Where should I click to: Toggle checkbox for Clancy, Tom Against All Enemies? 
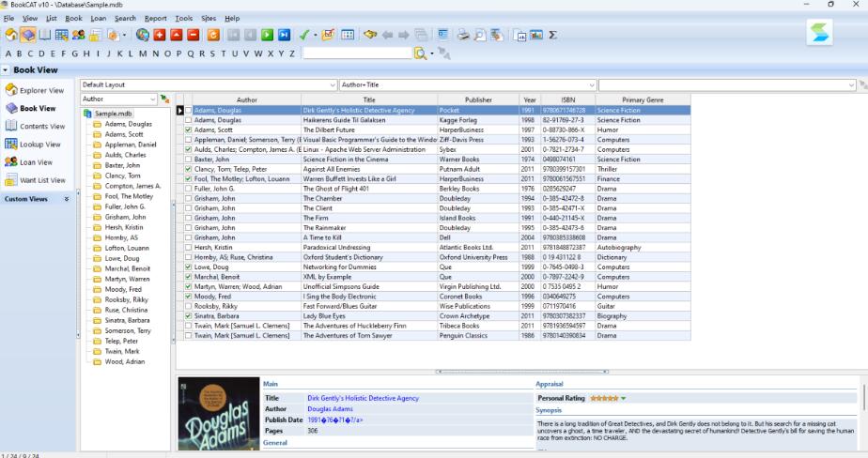pyautogui.click(x=188, y=169)
